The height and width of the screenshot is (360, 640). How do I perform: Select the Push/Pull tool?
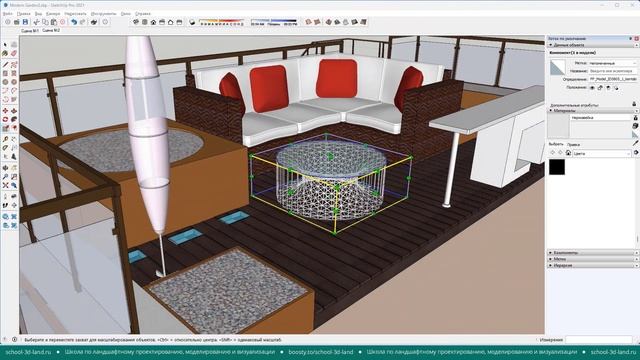point(14,111)
